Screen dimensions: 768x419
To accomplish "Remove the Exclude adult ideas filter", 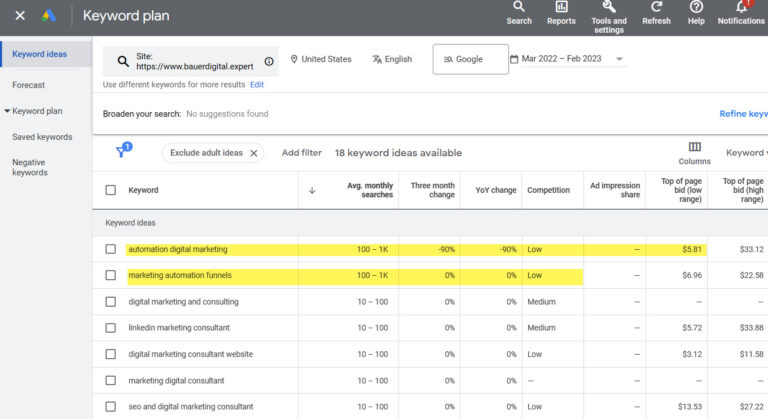I will [x=254, y=153].
